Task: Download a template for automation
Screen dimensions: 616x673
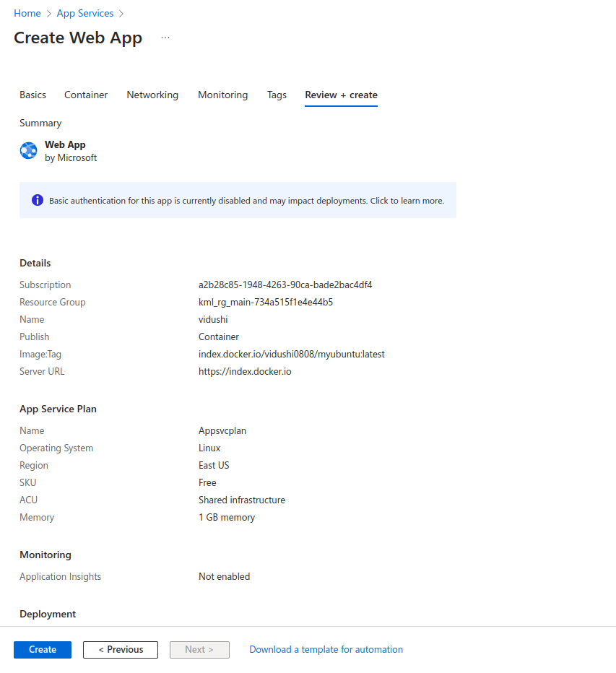Action: coord(326,649)
